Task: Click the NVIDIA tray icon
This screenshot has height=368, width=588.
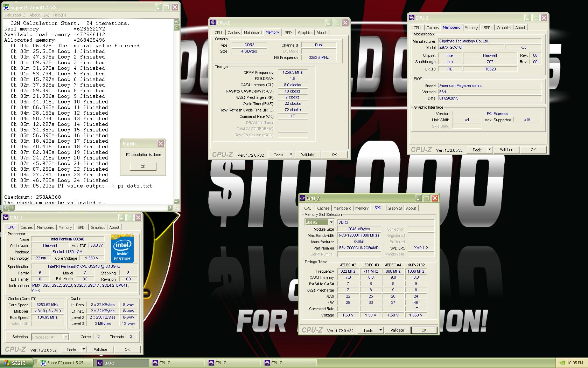Action: (562, 363)
